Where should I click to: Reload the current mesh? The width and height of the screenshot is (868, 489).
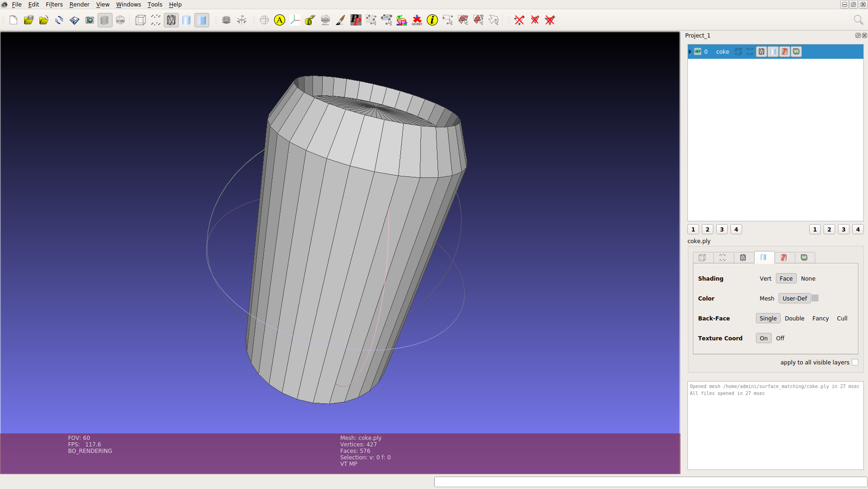(x=59, y=20)
